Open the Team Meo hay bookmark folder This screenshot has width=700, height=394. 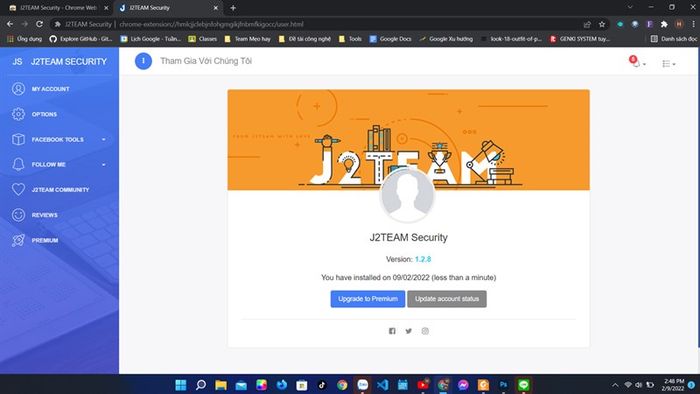[248, 39]
